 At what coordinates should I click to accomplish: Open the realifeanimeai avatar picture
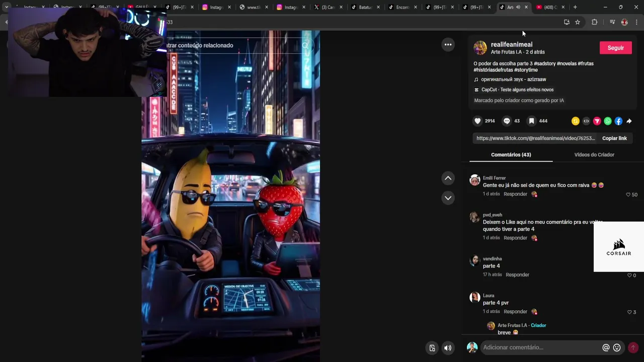click(480, 48)
